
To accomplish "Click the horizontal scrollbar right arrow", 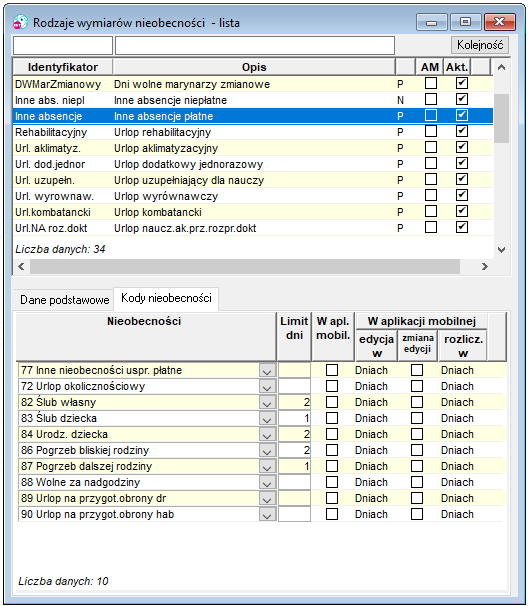I will tap(485, 266).
